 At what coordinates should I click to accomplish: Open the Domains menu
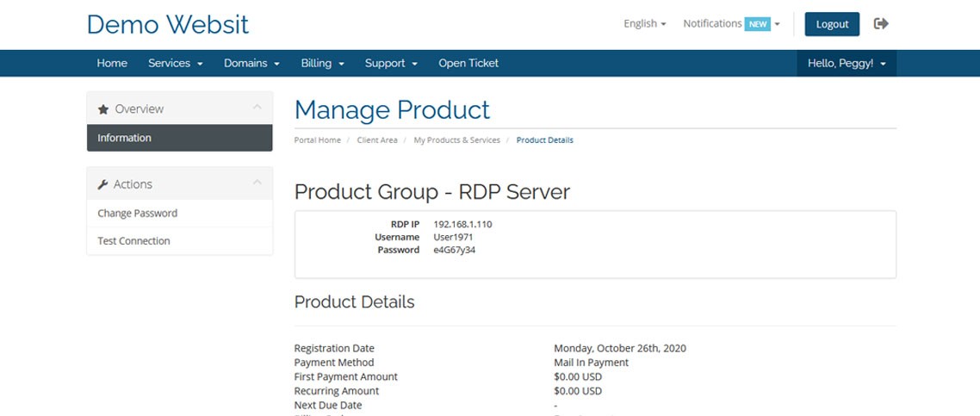[x=251, y=63]
